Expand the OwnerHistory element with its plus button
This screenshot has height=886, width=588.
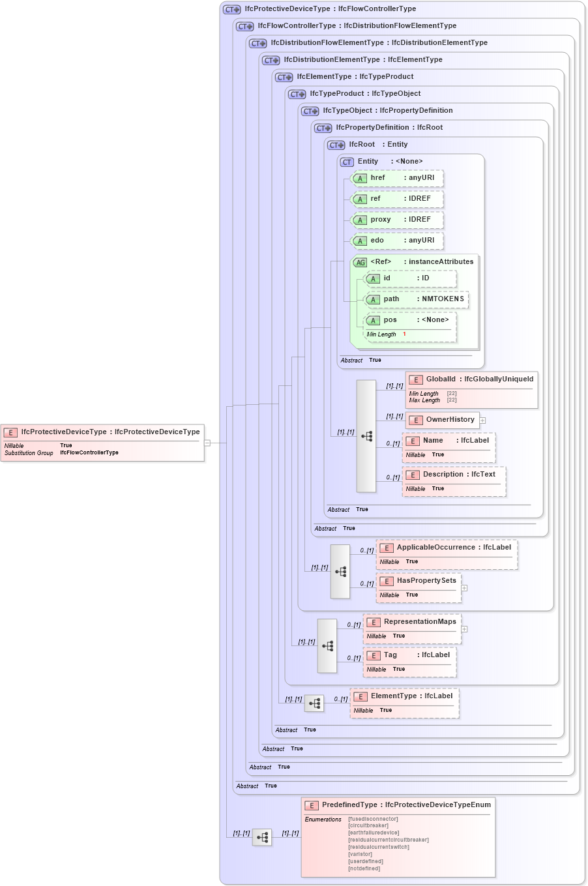coord(482,421)
